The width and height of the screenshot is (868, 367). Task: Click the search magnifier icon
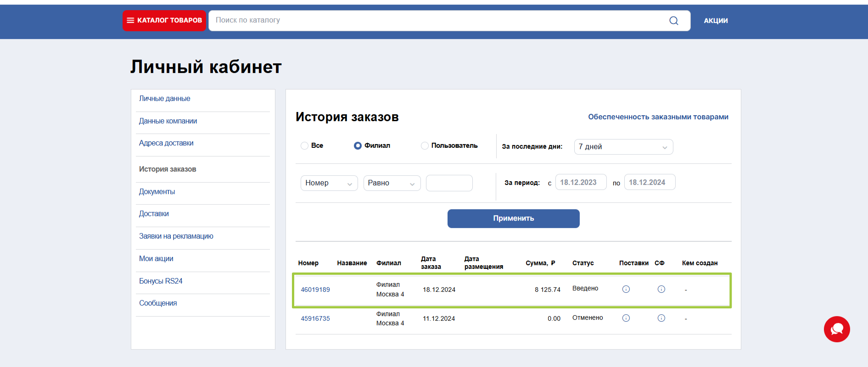[673, 21]
